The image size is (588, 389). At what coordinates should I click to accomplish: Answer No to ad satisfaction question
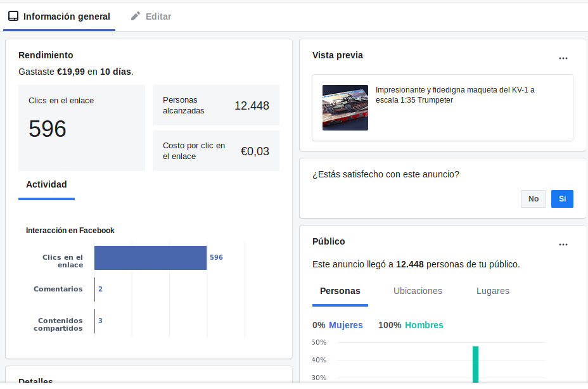pyautogui.click(x=534, y=199)
